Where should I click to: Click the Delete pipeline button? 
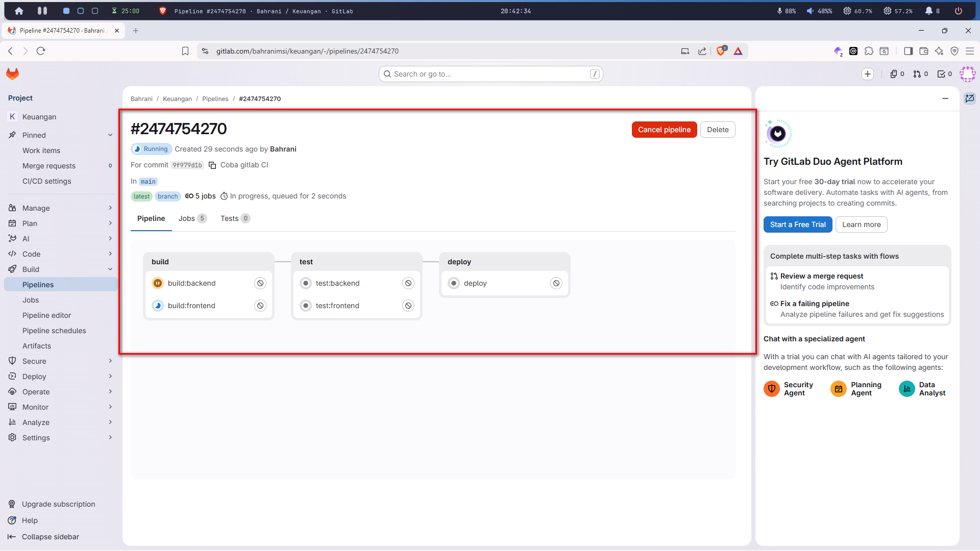tap(718, 130)
